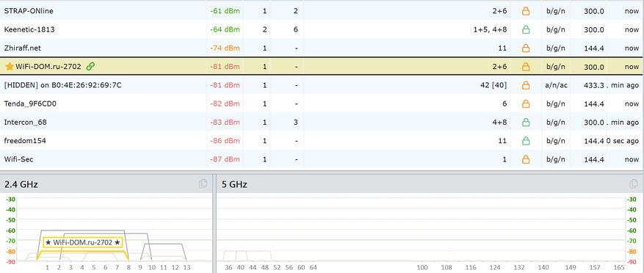Image resolution: width=644 pixels, height=273 pixels.
Task: Click the gold star next to WiFi-DOM.ru-2702
Action: coord(10,66)
